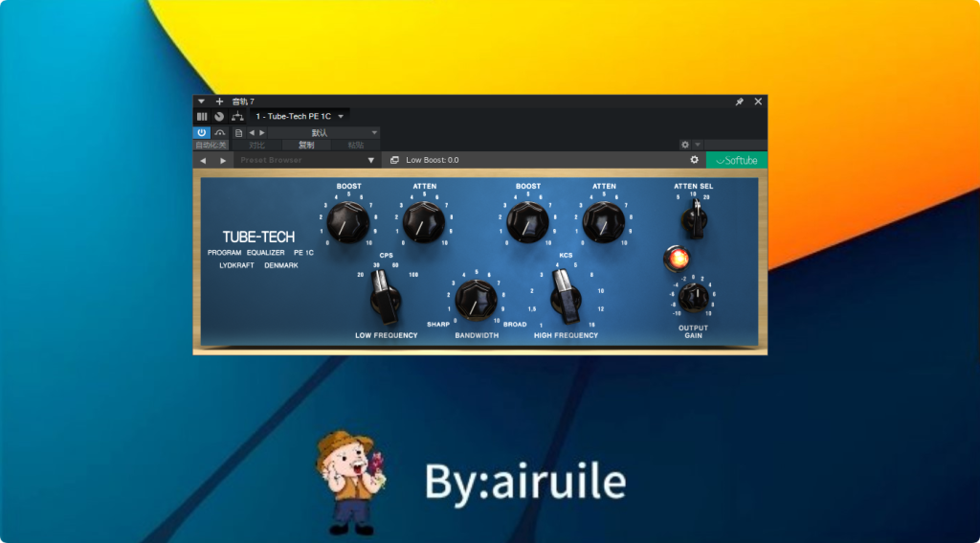This screenshot has width=980, height=543.
Task: Open the channel editor bars icon
Action: pyautogui.click(x=202, y=117)
